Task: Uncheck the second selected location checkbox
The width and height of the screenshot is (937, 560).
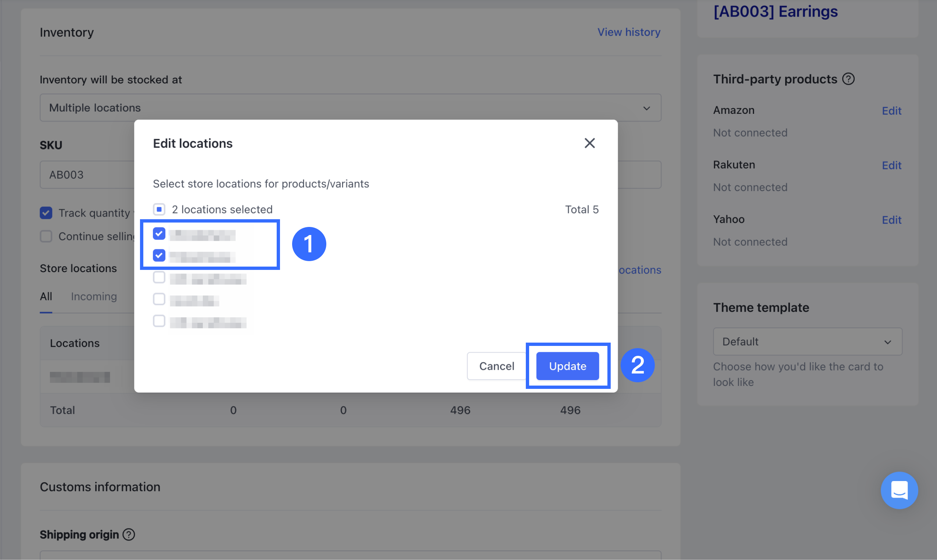Action: [159, 256]
